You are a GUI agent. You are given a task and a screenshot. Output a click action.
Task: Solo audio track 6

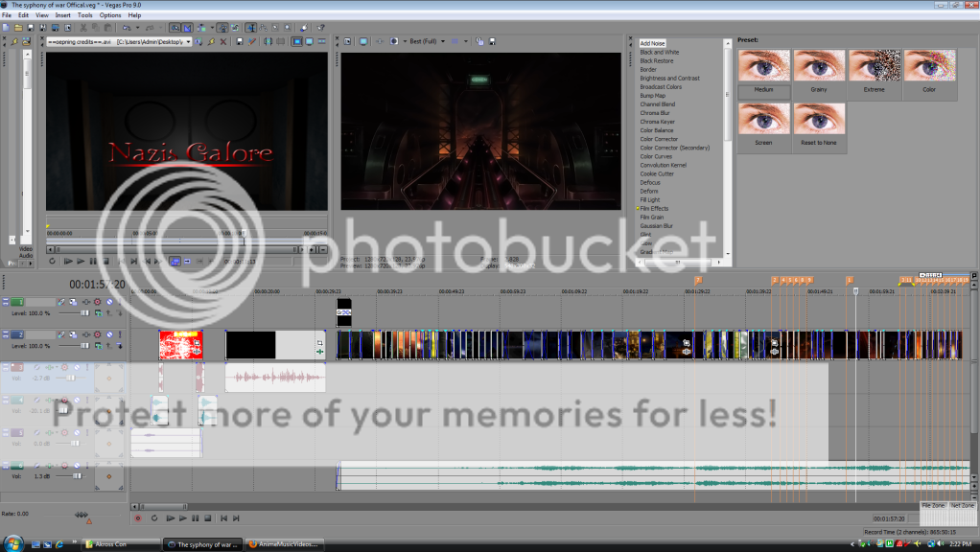coord(87,465)
